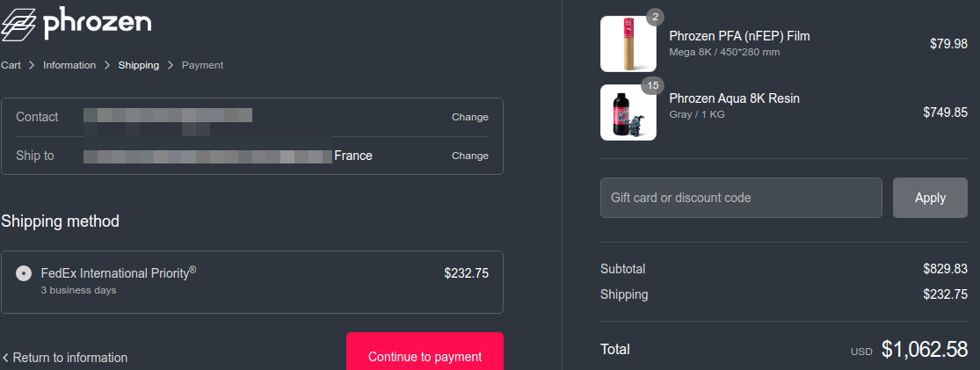This screenshot has width=980, height=370.
Task: Apply the discount code
Action: pyautogui.click(x=930, y=198)
